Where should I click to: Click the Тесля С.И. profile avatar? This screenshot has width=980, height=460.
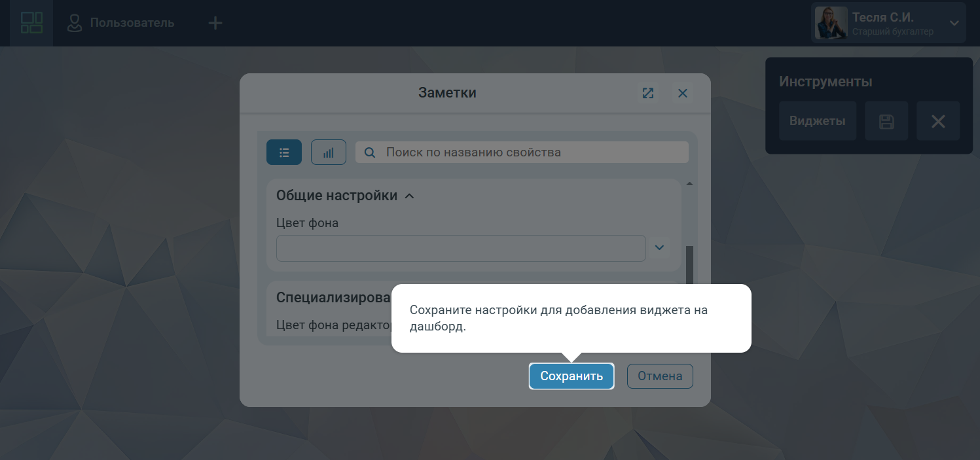click(x=831, y=23)
